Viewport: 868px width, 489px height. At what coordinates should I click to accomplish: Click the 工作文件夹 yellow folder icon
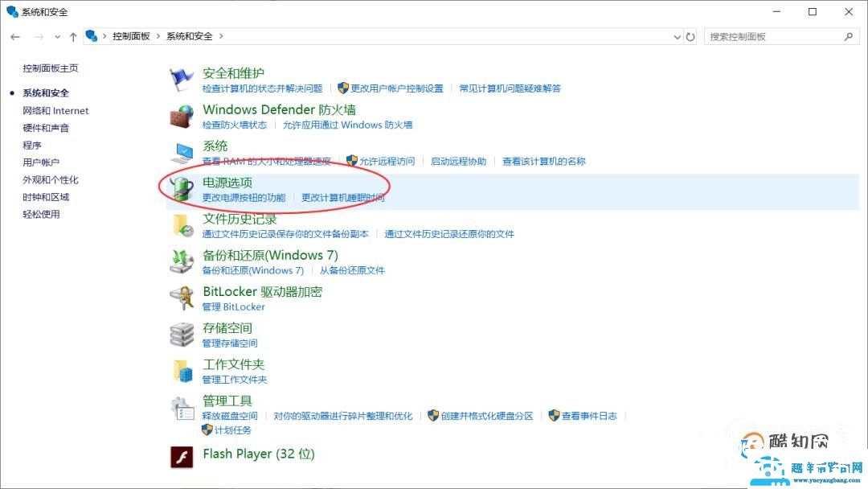coord(182,369)
